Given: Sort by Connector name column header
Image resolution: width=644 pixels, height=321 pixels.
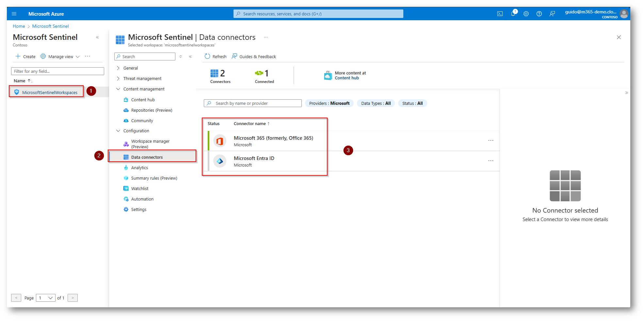Looking at the screenshot, I should (x=252, y=123).
